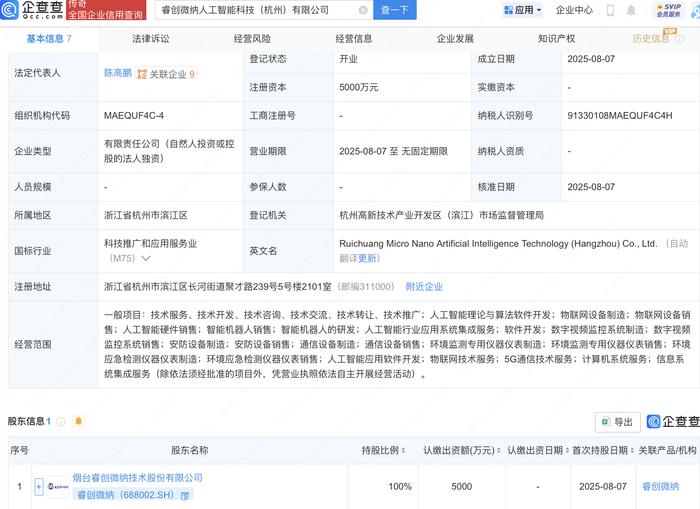Screen dimensions: 700x509
Task: Click the 经营范围 business scope paragraph
Action: 397,344
